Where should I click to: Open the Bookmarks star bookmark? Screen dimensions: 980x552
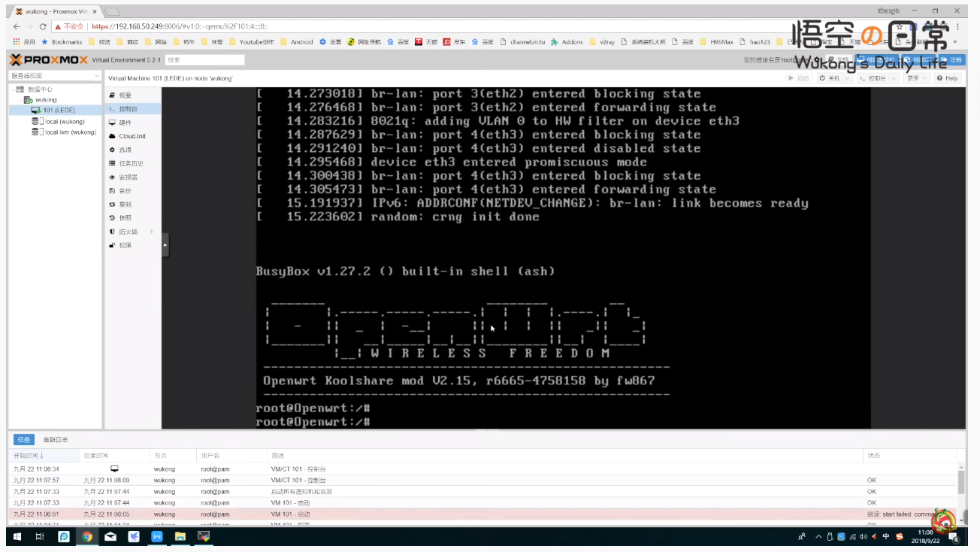pyautogui.click(x=61, y=42)
